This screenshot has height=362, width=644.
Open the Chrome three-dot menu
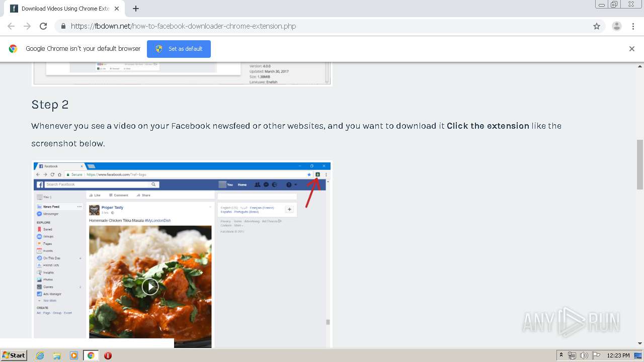pyautogui.click(x=633, y=26)
